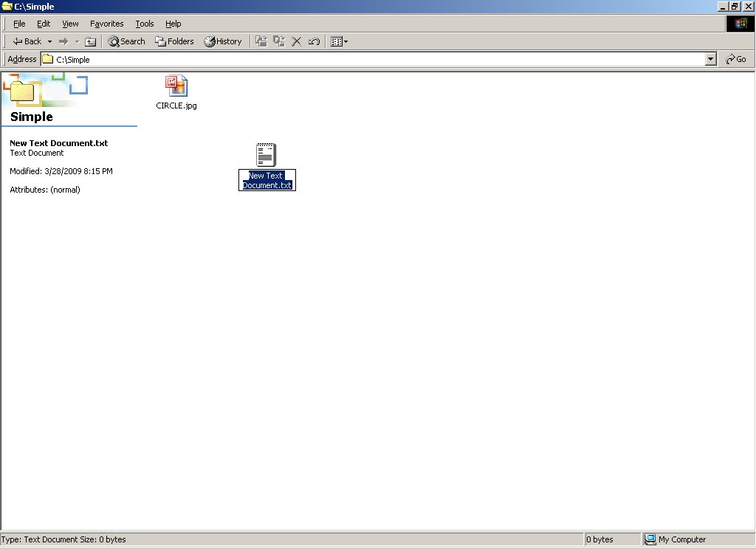Click the Copy To toolbar icon
Image resolution: width=756 pixels, height=549 pixels.
click(279, 41)
